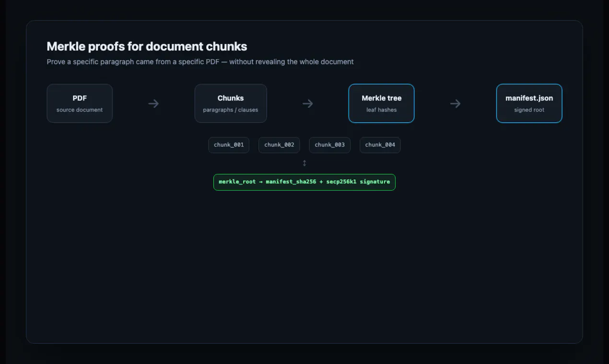
Task: Click the arrow between Chunks and Merkle tree
Action: (x=308, y=103)
